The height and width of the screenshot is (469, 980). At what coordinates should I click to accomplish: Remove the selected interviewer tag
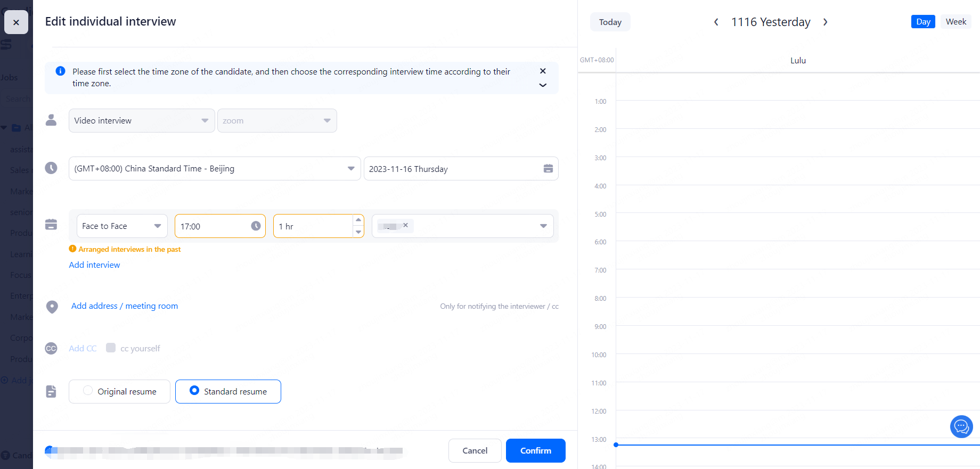[405, 225]
